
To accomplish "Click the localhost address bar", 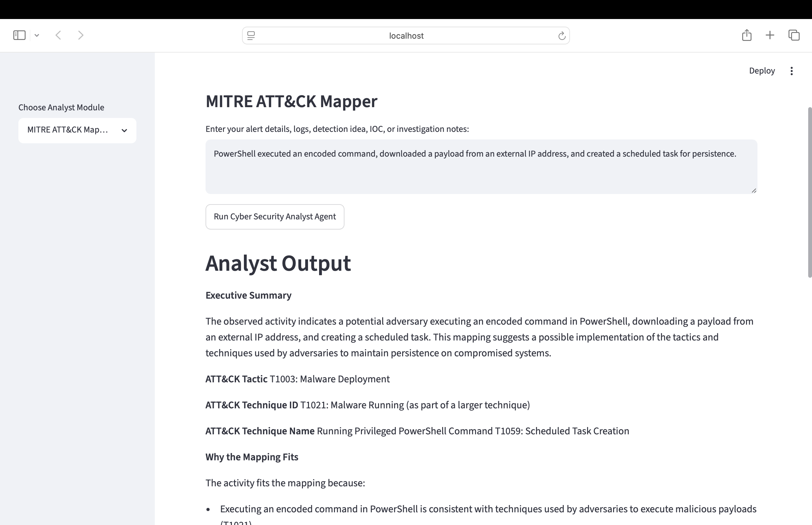I will 406,36.
